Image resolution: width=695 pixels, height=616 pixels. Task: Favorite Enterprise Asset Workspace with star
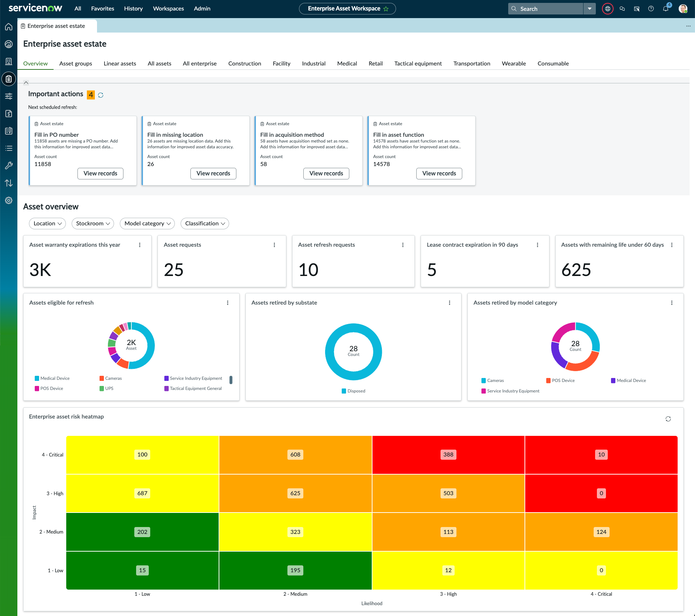pyautogui.click(x=386, y=9)
